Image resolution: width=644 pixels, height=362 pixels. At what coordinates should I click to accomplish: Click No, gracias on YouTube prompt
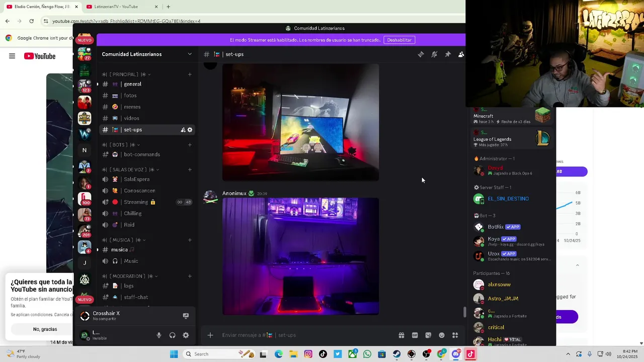click(45, 329)
